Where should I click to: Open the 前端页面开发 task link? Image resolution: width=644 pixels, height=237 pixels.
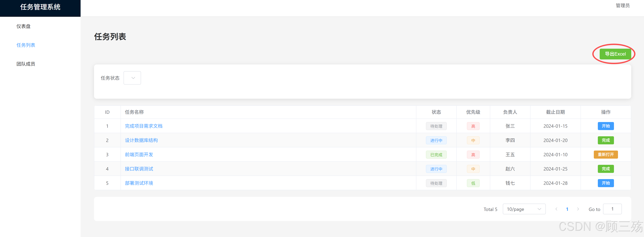pos(139,154)
